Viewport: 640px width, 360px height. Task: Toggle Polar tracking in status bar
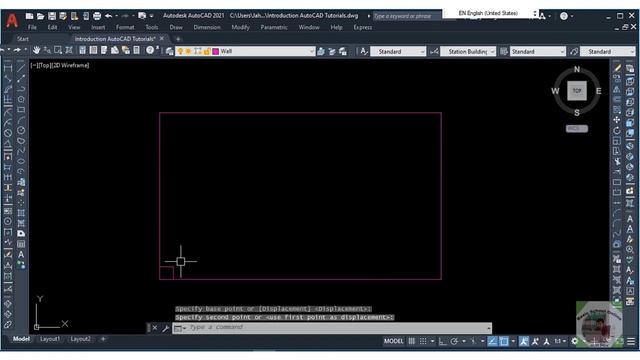454,341
